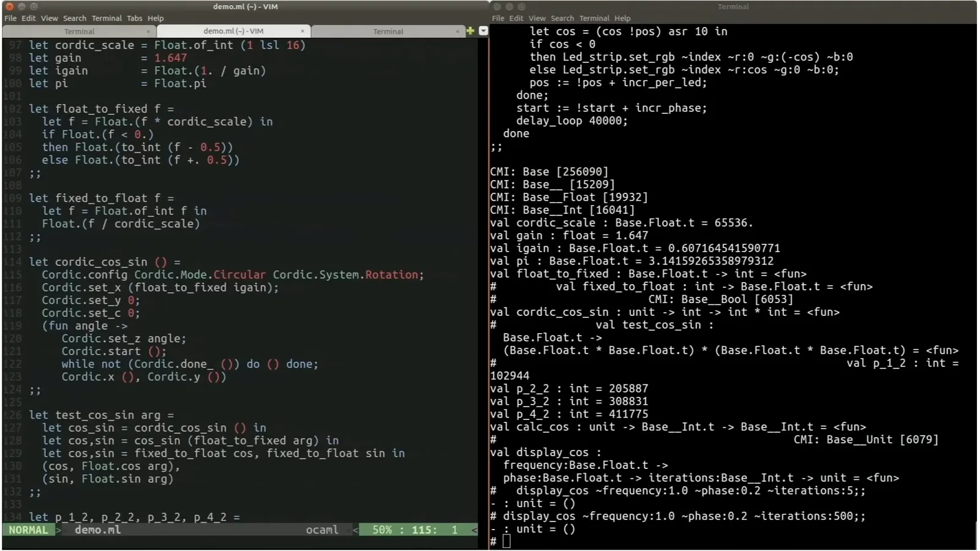Switch to the demo.ml (~) - VIM tab
980x551 pixels.
233,31
